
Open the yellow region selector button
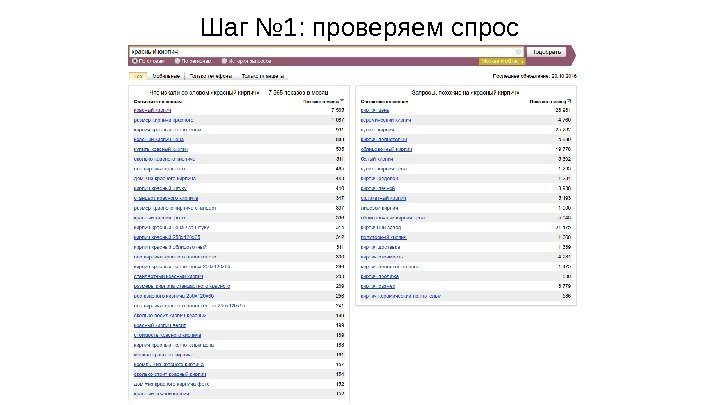[496, 60]
